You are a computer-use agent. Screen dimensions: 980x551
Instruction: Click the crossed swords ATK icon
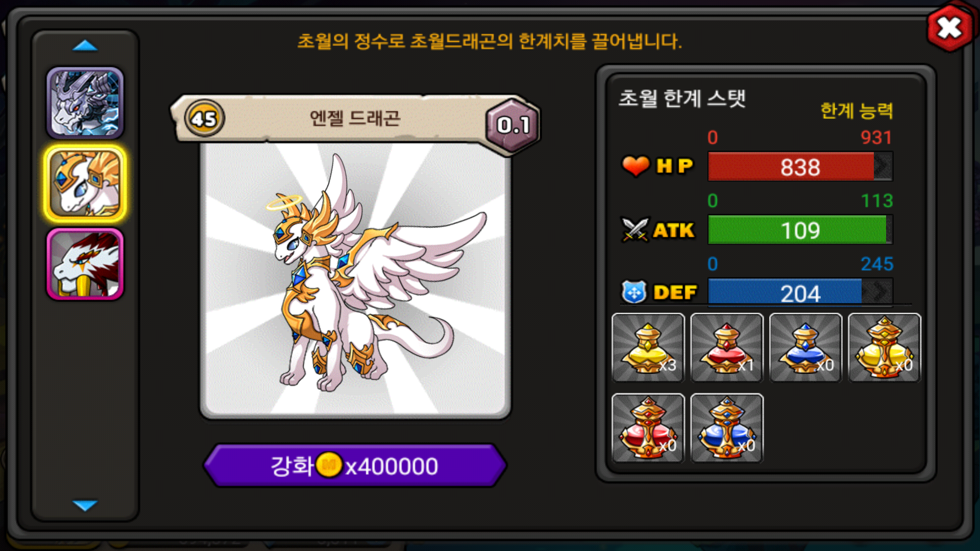click(x=634, y=230)
